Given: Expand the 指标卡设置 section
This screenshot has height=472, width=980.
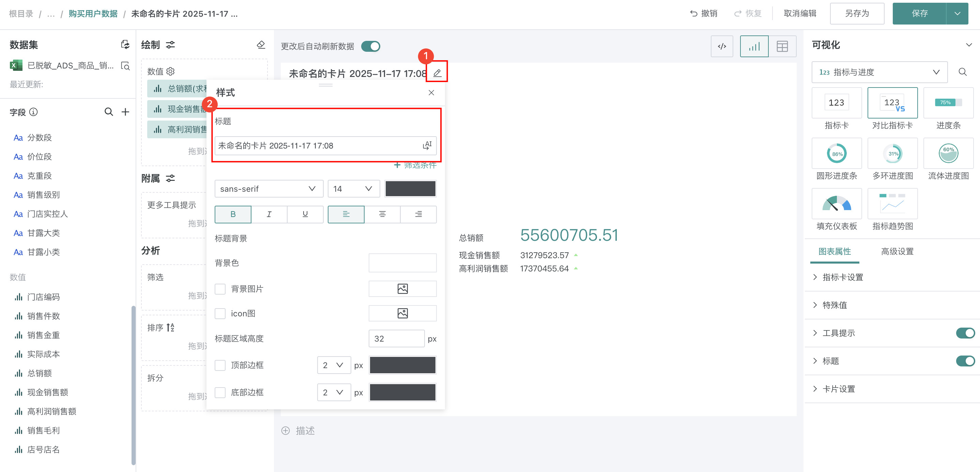Looking at the screenshot, I should pos(842,277).
